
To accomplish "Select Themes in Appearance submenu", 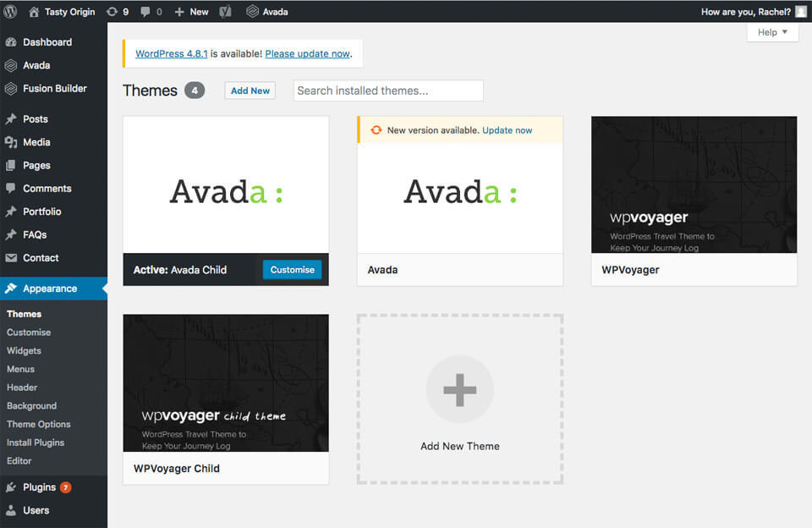I will [x=24, y=314].
